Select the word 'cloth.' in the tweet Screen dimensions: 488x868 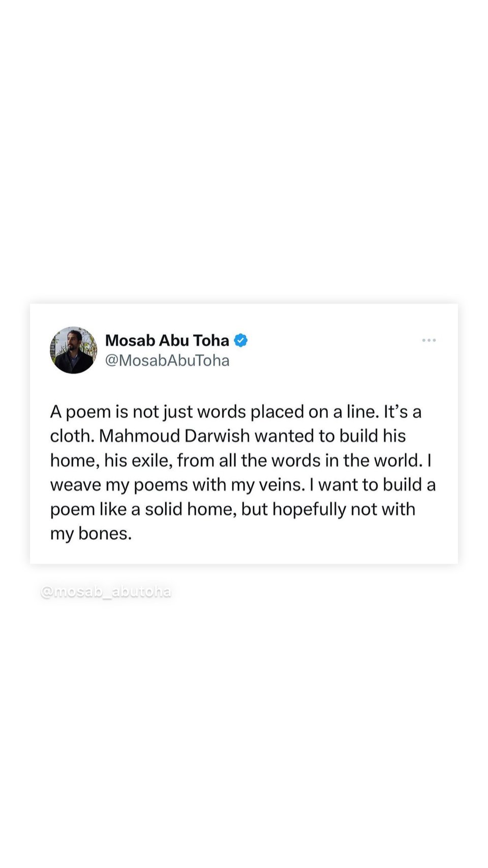coord(72,436)
